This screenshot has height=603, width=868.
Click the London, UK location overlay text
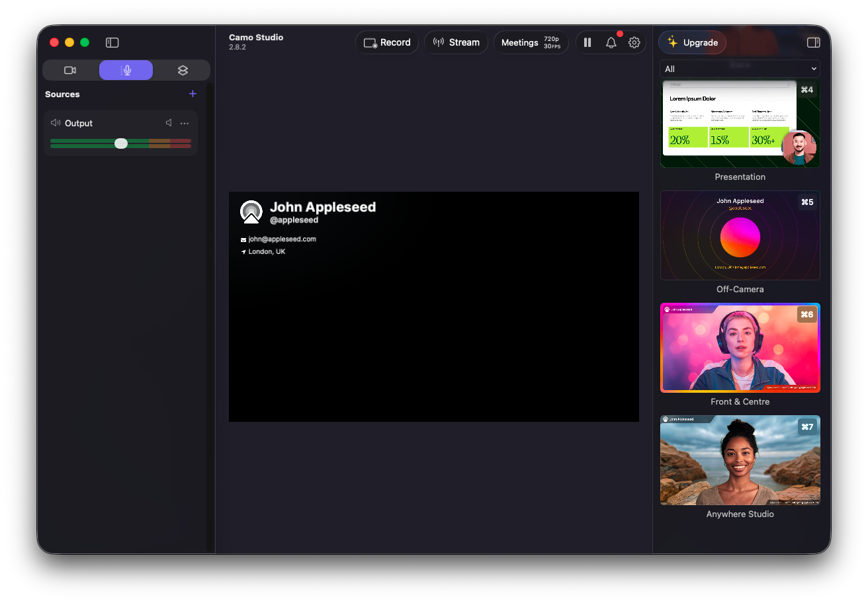(267, 252)
